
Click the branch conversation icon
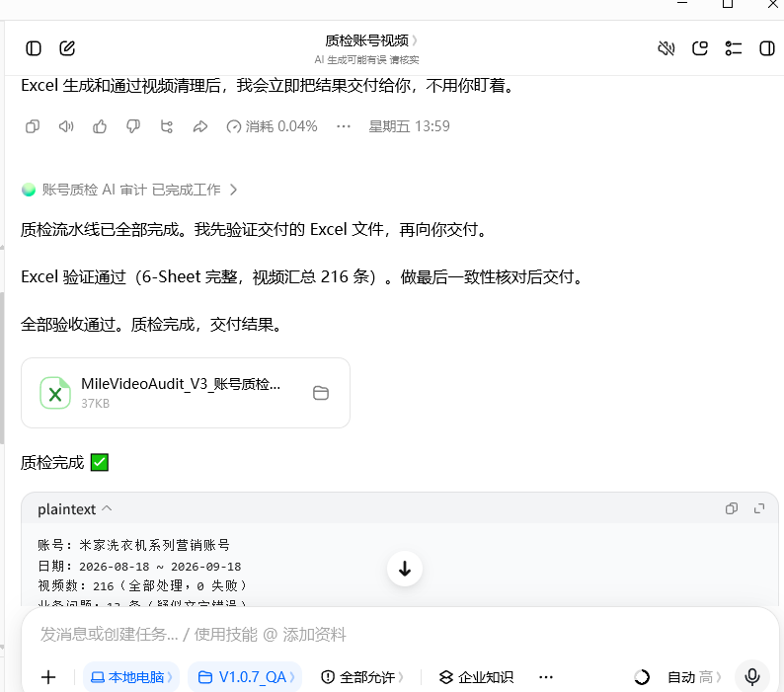167,126
